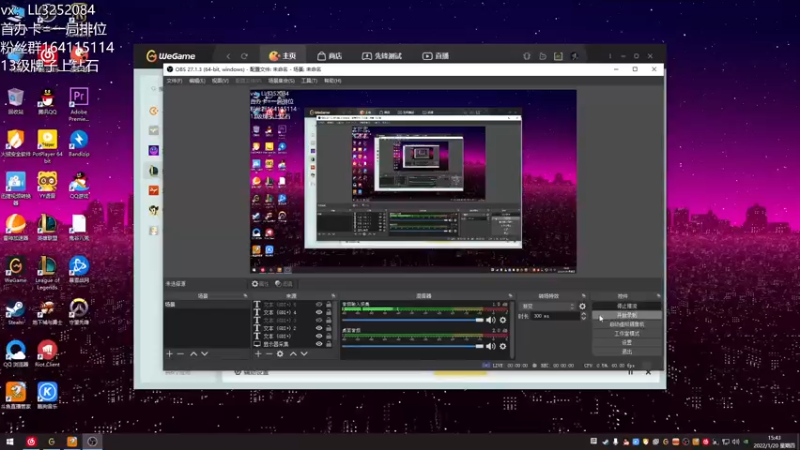Image resolution: width=800 pixels, height=450 pixels.
Task: Toggle lock on 文本 (GDI+) 5 source
Action: tap(329, 305)
